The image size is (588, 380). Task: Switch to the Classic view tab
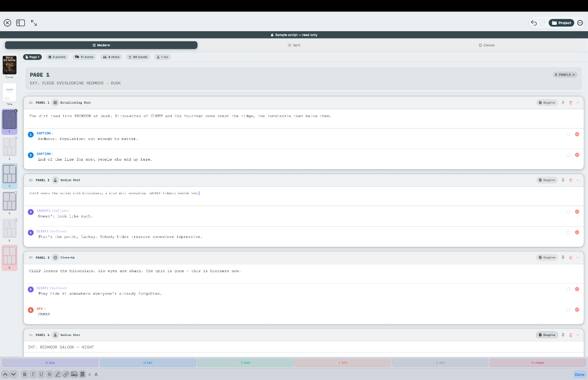click(486, 45)
